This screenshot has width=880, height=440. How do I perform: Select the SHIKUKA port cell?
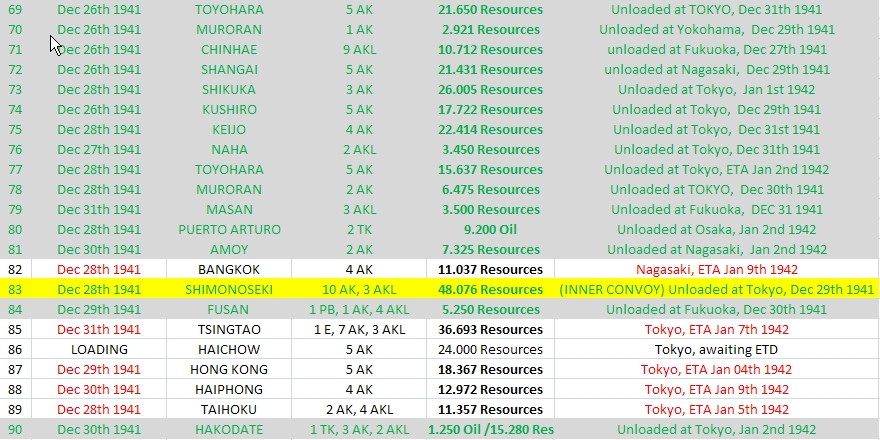(x=229, y=89)
